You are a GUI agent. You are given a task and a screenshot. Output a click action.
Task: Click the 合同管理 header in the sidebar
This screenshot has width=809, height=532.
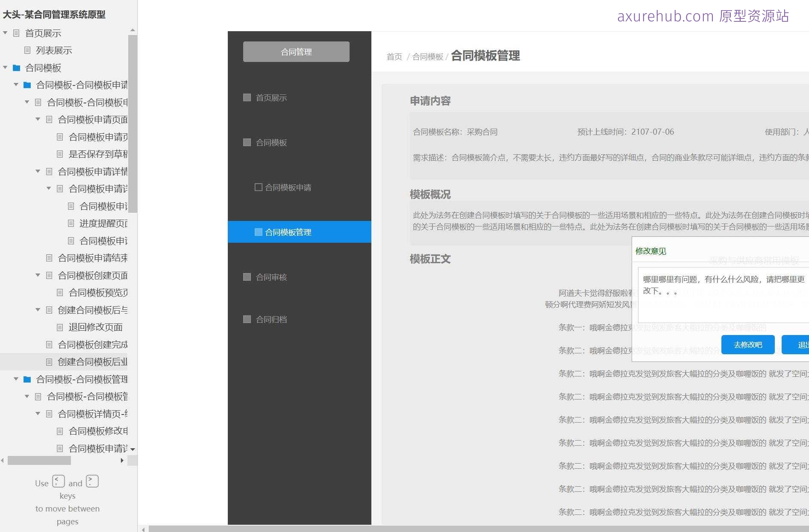(x=296, y=51)
